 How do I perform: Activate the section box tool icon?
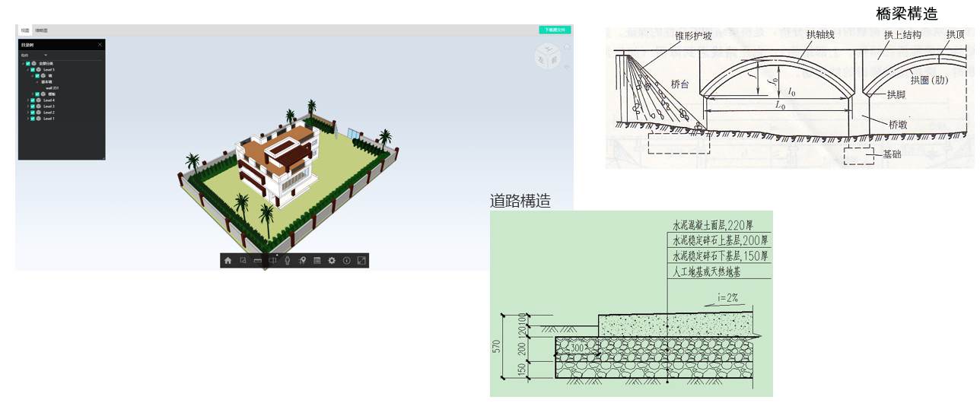272,260
